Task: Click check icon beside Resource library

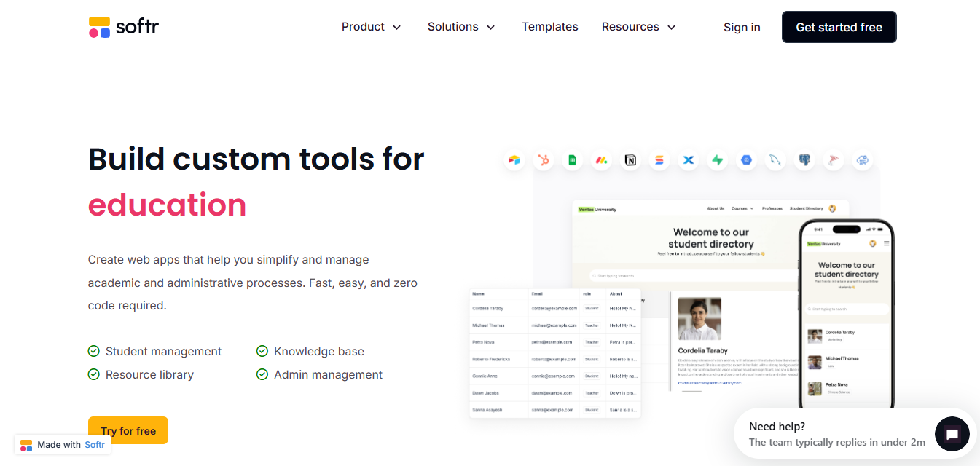Action: pyautogui.click(x=94, y=374)
